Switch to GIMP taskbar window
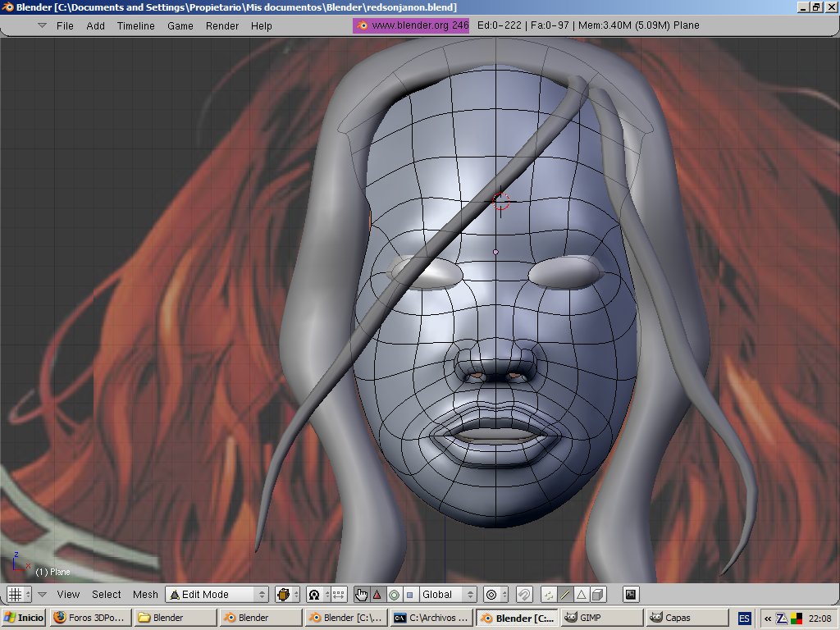Viewport: 840px width, 630px height. pos(601,618)
